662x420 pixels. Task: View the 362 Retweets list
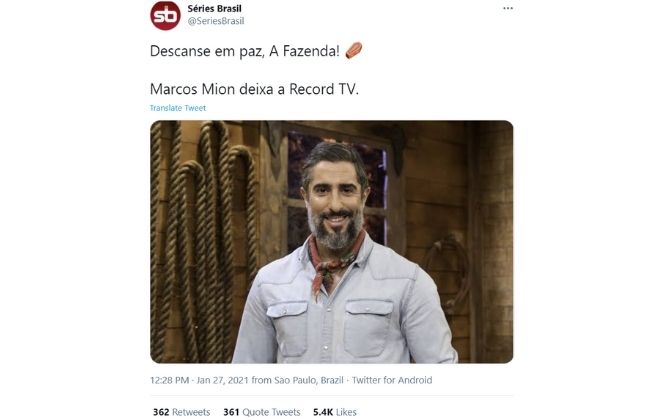coord(181,412)
